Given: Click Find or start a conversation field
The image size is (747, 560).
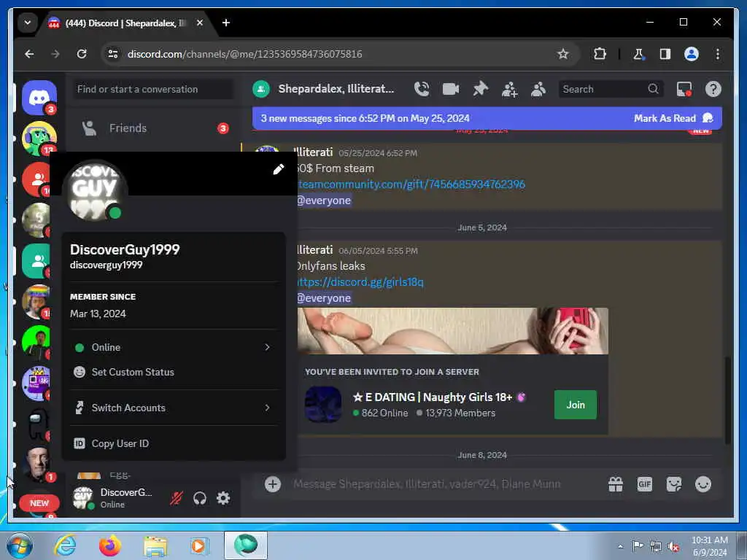Looking at the screenshot, I should tap(152, 89).
